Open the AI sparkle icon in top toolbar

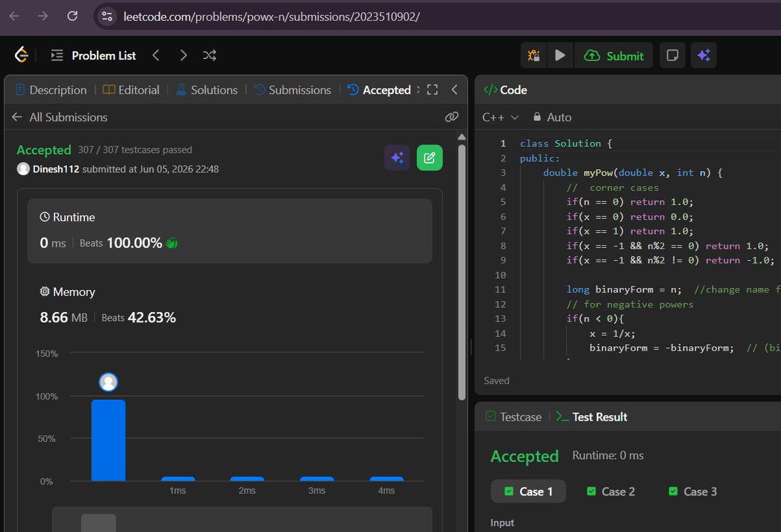point(704,56)
